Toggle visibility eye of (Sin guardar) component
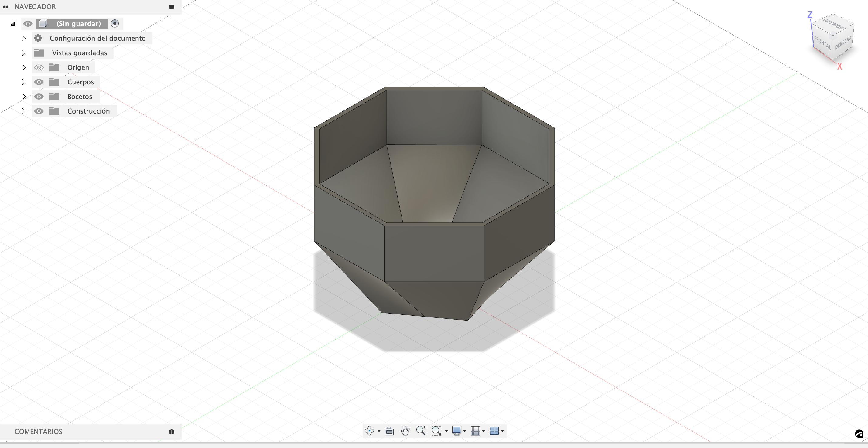 click(x=28, y=24)
